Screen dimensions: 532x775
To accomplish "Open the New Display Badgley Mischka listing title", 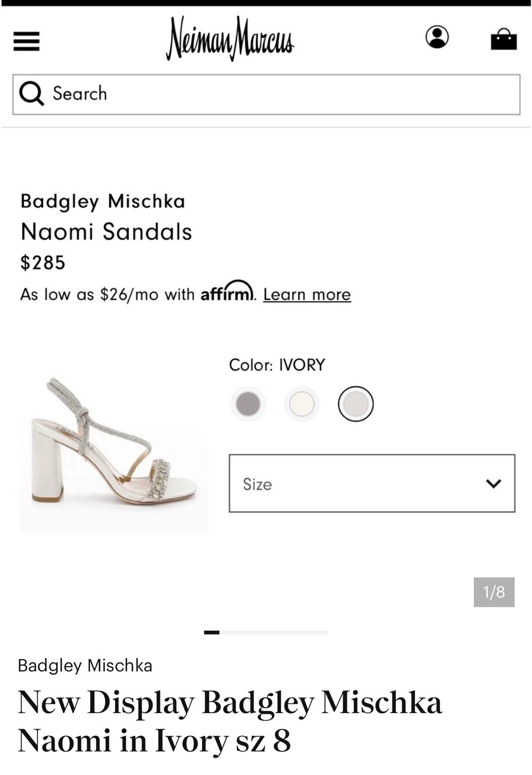I will click(x=230, y=721).
